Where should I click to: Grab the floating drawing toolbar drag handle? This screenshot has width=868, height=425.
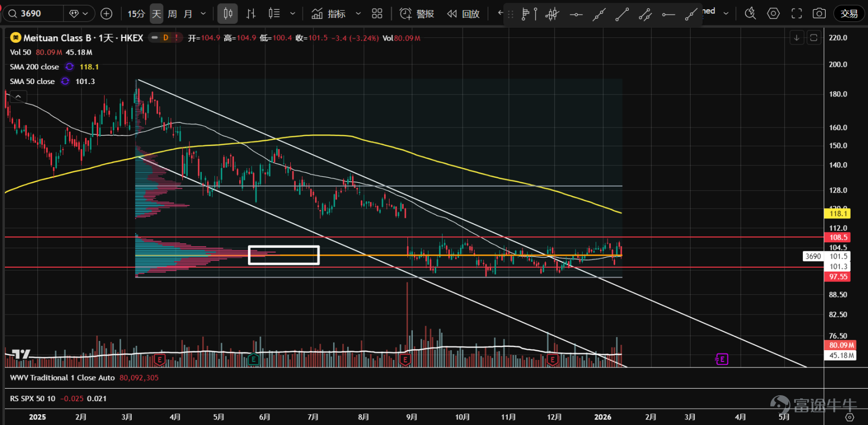coord(510,15)
